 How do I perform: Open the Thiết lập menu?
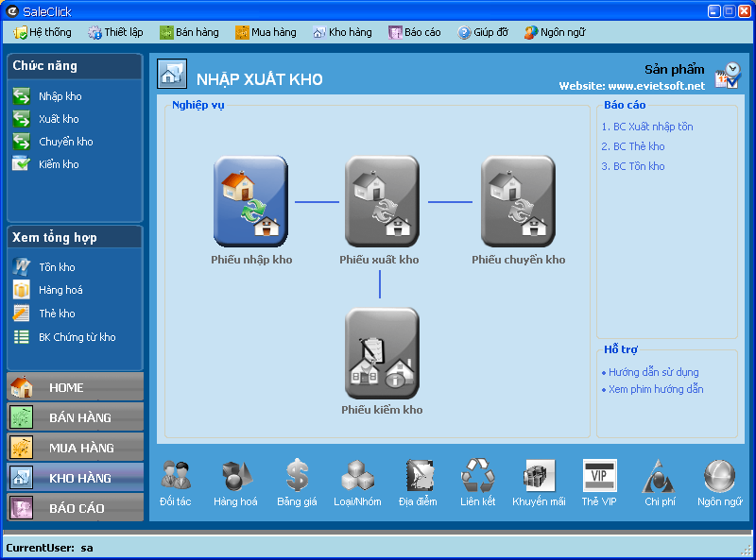point(115,32)
